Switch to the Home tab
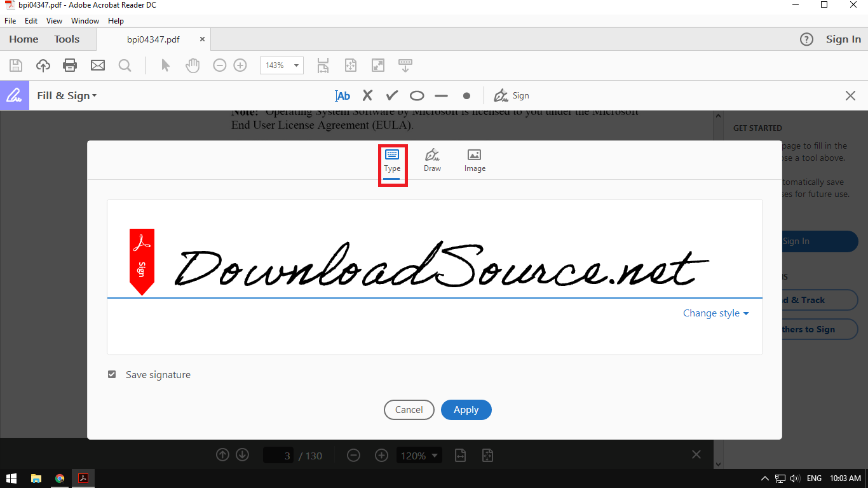 coord(24,39)
